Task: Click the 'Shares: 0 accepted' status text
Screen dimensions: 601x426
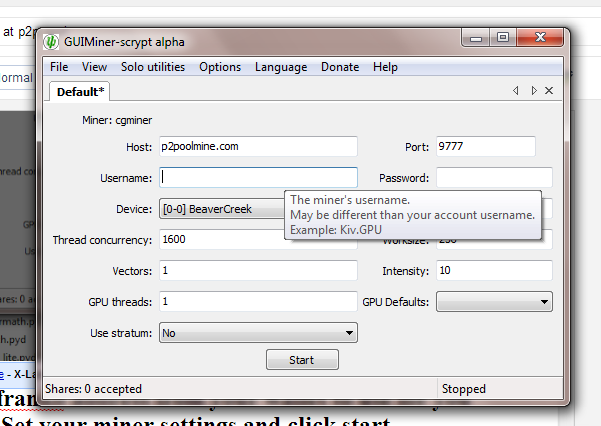Action: (93, 389)
